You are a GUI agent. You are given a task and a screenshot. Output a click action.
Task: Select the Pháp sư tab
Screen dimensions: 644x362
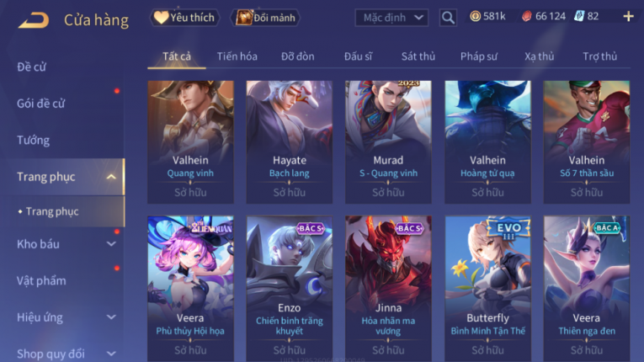(x=479, y=56)
